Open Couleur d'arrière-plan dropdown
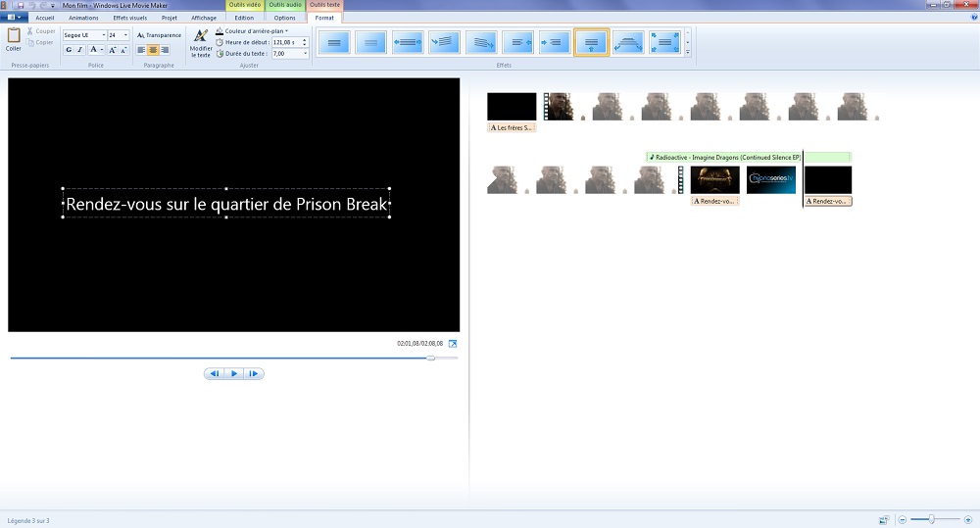Screen dimensions: 980x528 (252, 30)
